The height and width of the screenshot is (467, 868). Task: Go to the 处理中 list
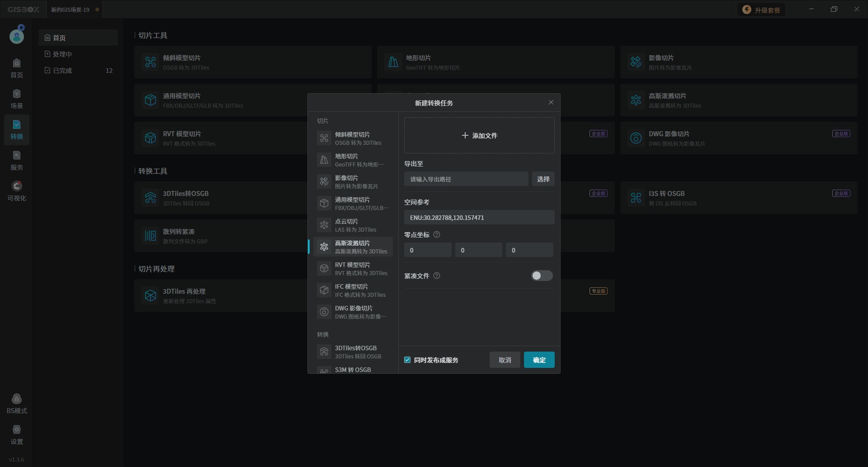(62, 54)
